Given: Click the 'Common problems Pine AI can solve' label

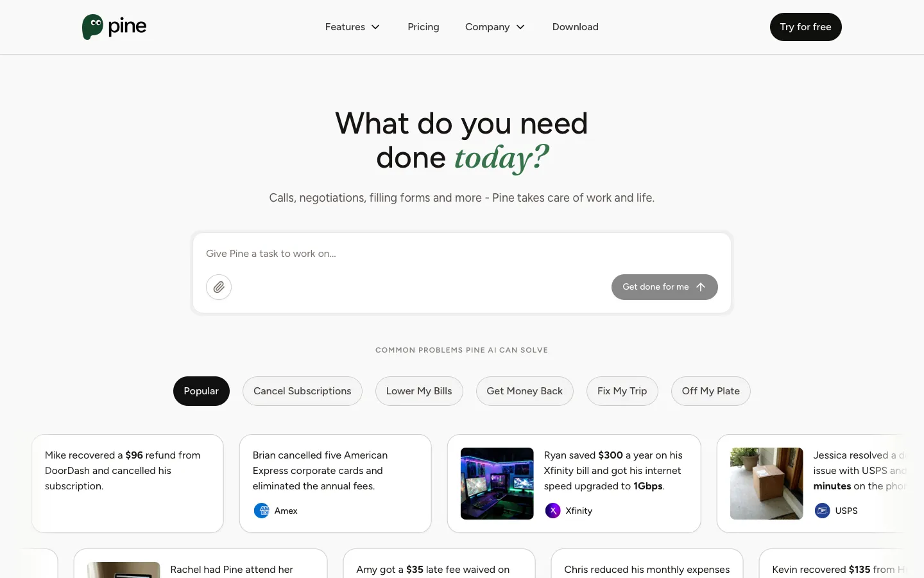Looking at the screenshot, I should pyautogui.click(x=462, y=350).
